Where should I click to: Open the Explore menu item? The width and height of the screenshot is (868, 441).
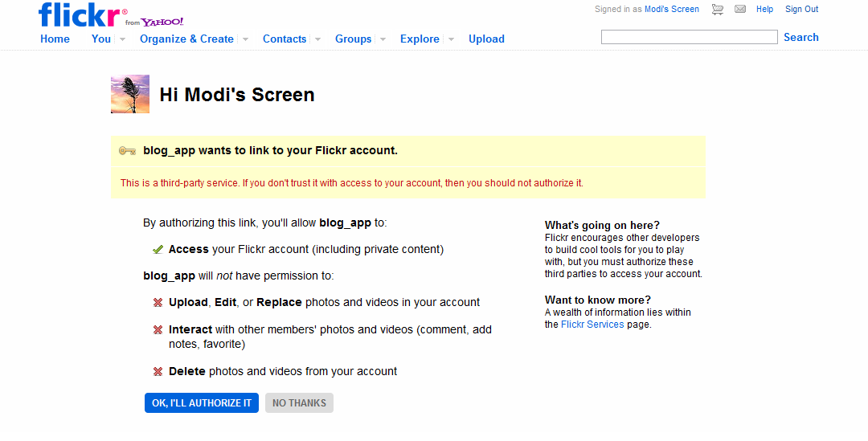tap(420, 39)
